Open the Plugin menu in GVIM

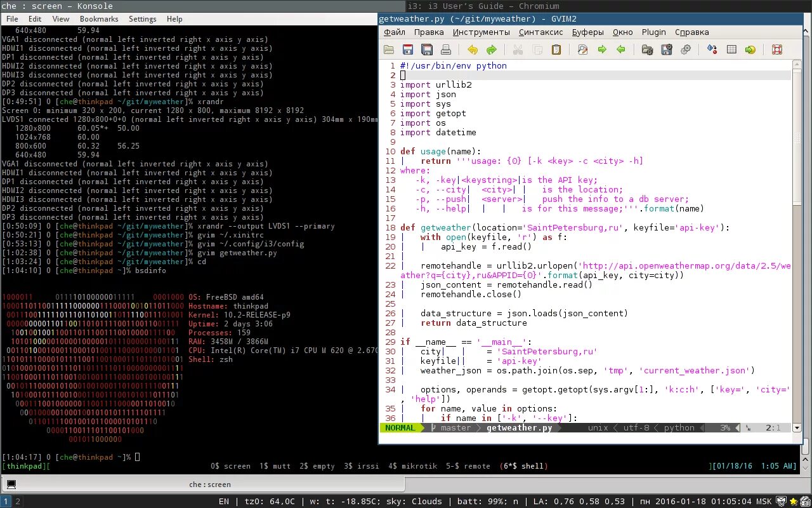[654, 32]
